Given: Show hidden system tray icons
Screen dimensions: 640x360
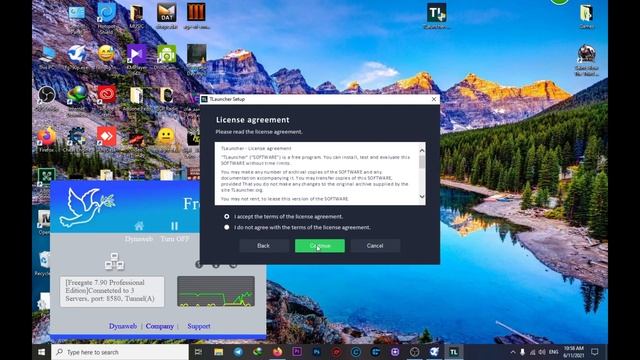Looking at the screenshot, I should (513, 352).
